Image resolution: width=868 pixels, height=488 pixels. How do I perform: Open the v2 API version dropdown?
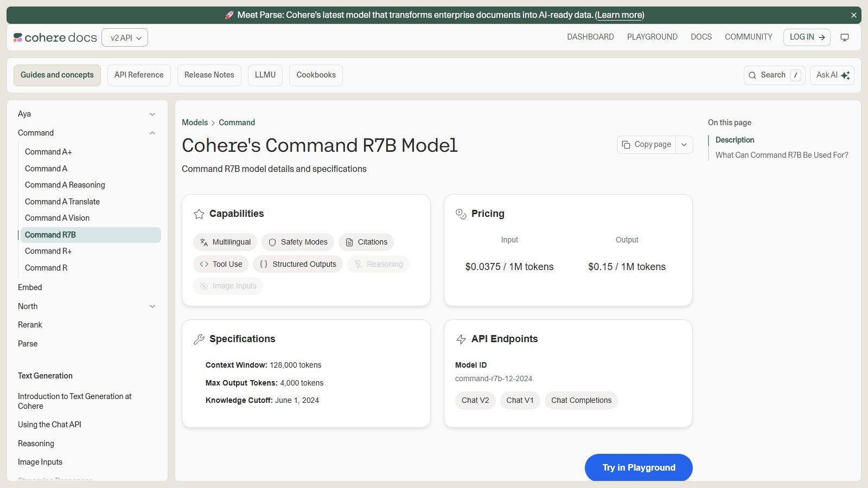pyautogui.click(x=125, y=37)
